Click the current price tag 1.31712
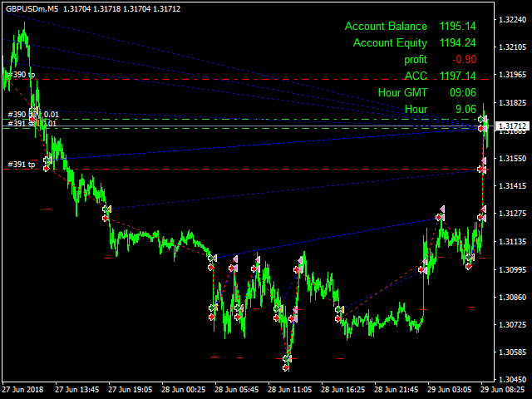This screenshot has width=532, height=399. pos(513,126)
